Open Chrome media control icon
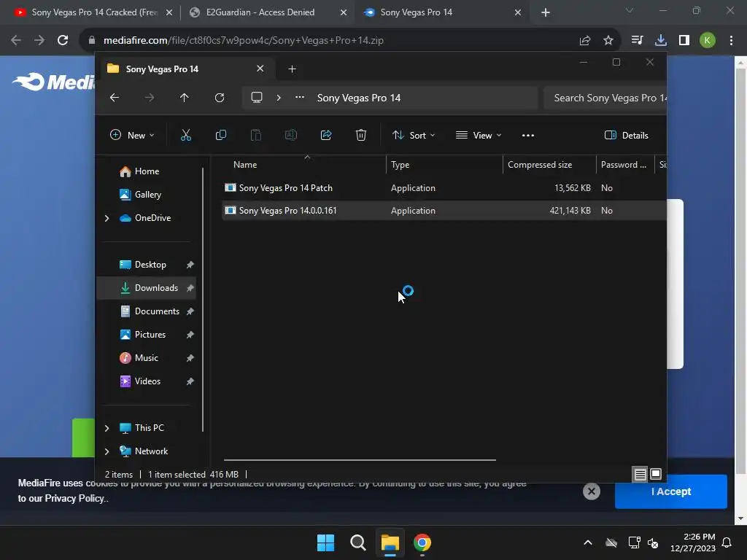Viewport: 747px width, 560px height. coord(637,41)
